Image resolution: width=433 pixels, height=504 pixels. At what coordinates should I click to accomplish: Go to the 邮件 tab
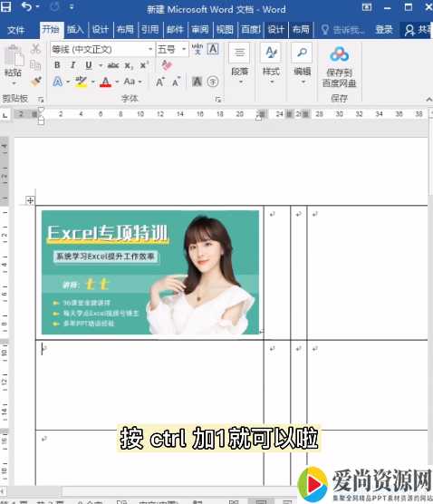tap(175, 30)
